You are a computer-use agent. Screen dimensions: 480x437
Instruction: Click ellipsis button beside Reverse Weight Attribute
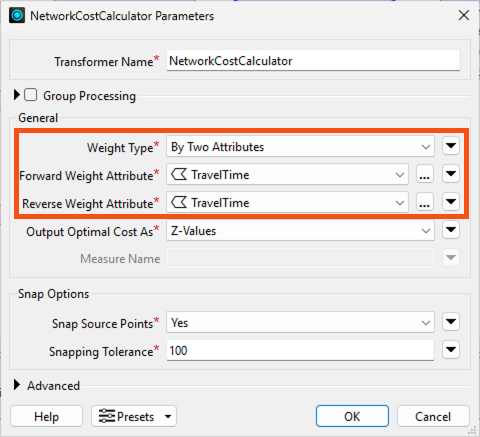tap(425, 202)
